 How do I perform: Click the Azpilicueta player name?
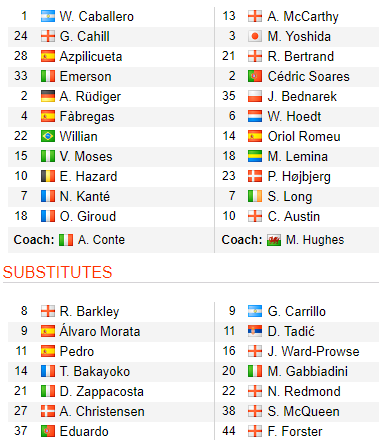click(x=91, y=57)
